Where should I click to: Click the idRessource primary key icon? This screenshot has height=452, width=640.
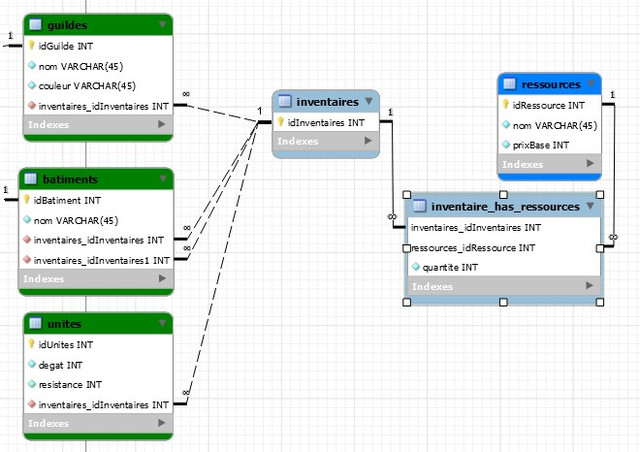[506, 105]
